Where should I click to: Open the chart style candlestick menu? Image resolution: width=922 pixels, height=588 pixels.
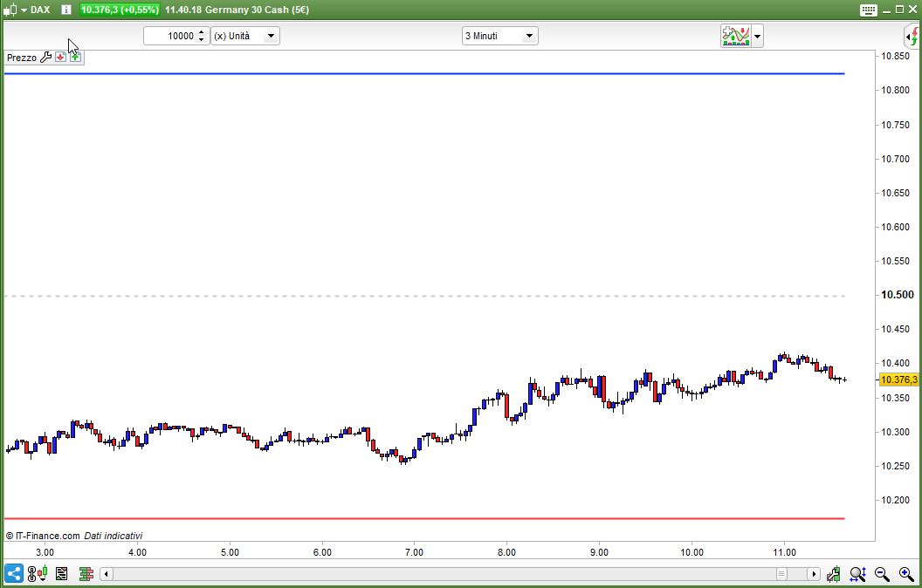pos(15,10)
